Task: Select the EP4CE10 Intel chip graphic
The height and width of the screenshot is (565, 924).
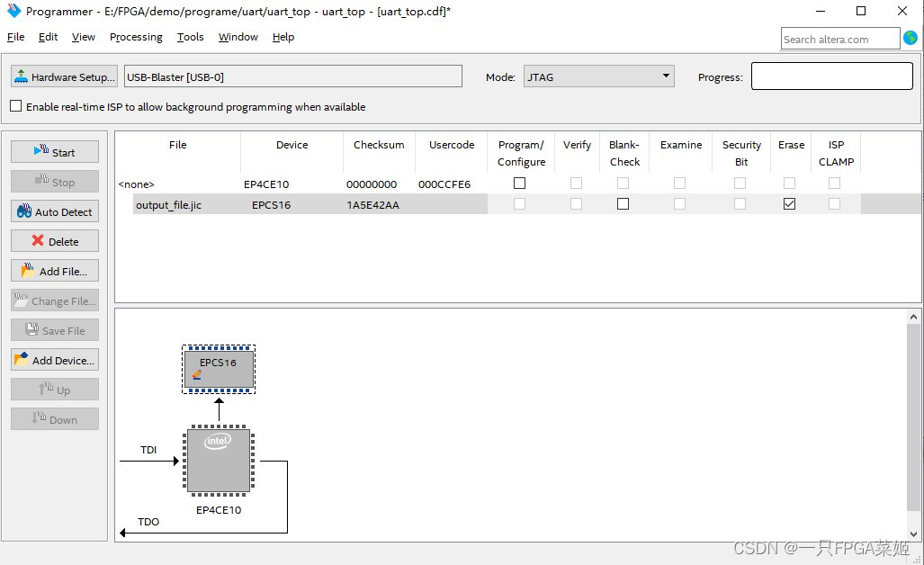Action: pyautogui.click(x=219, y=460)
